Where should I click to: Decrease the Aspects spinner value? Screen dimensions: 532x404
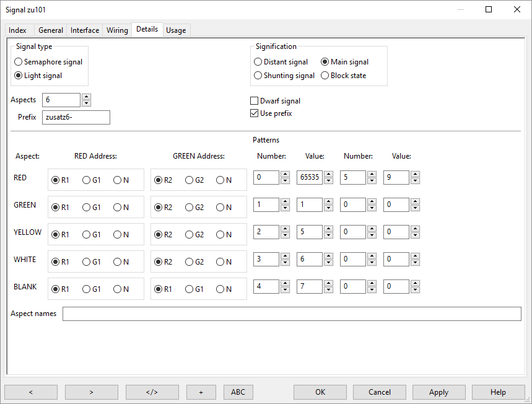point(87,103)
